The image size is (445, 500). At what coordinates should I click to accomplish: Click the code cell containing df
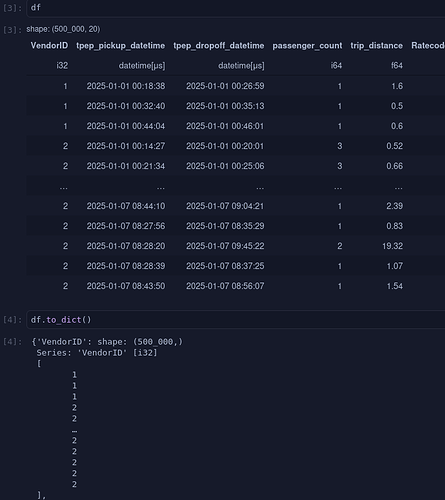tap(236, 8)
